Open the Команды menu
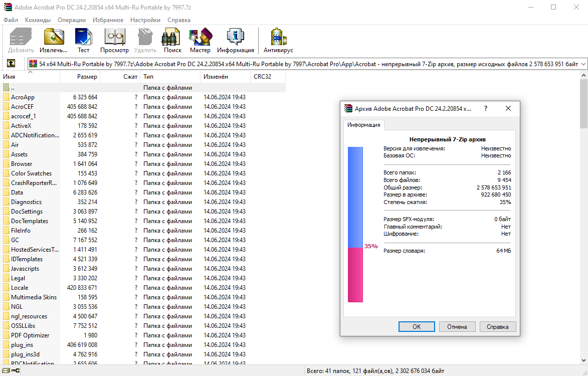 [38, 20]
